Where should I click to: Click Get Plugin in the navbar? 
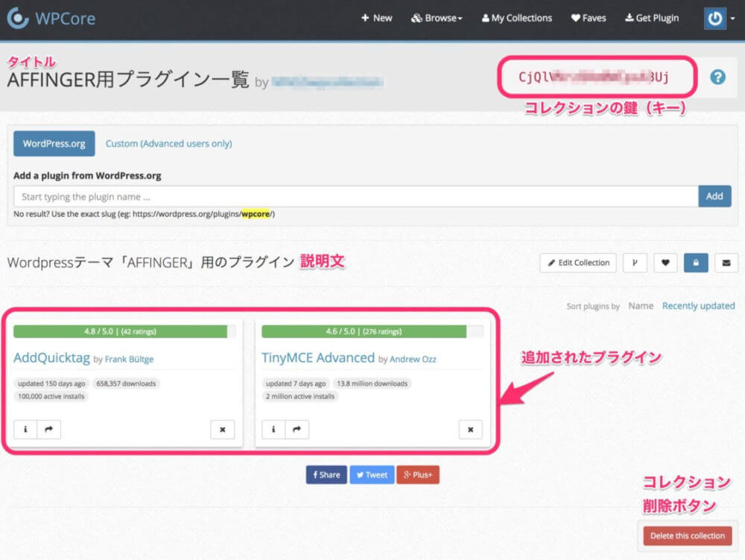[652, 18]
